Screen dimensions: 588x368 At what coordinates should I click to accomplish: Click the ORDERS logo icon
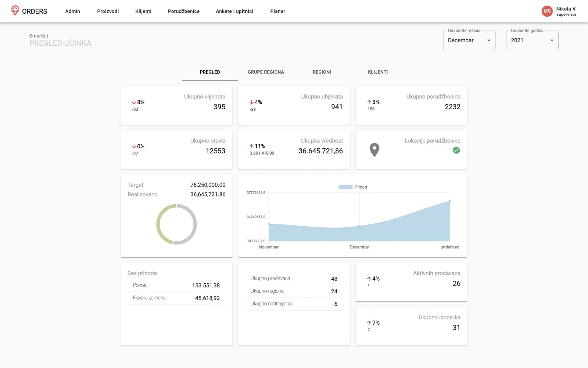click(x=15, y=10)
